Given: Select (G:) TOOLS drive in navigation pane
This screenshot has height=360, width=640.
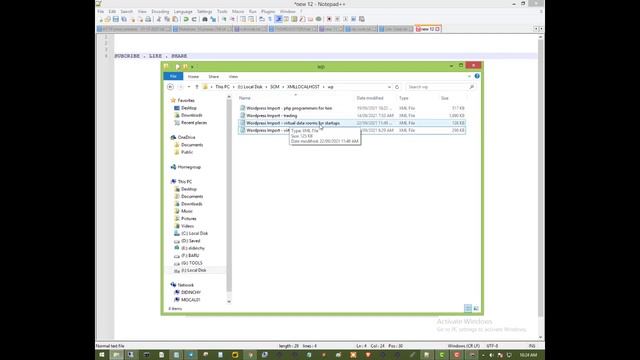Looking at the screenshot, I should point(191,263).
